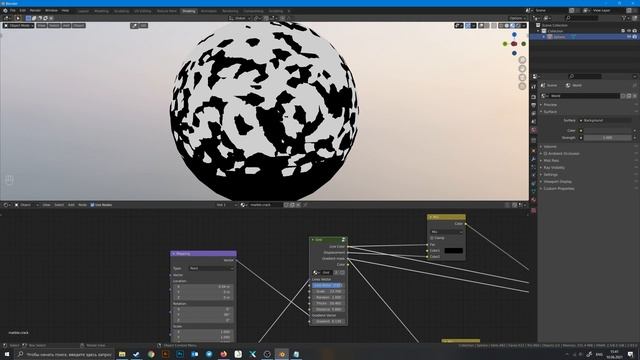The image size is (640, 360).
Task: Open the Render menu in top bar
Action: (36, 11)
